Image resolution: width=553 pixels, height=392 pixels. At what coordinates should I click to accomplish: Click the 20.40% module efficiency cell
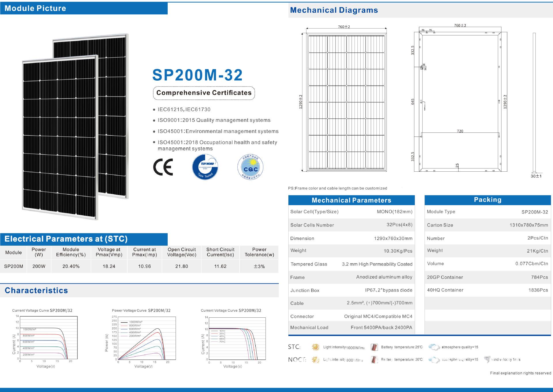71,266
